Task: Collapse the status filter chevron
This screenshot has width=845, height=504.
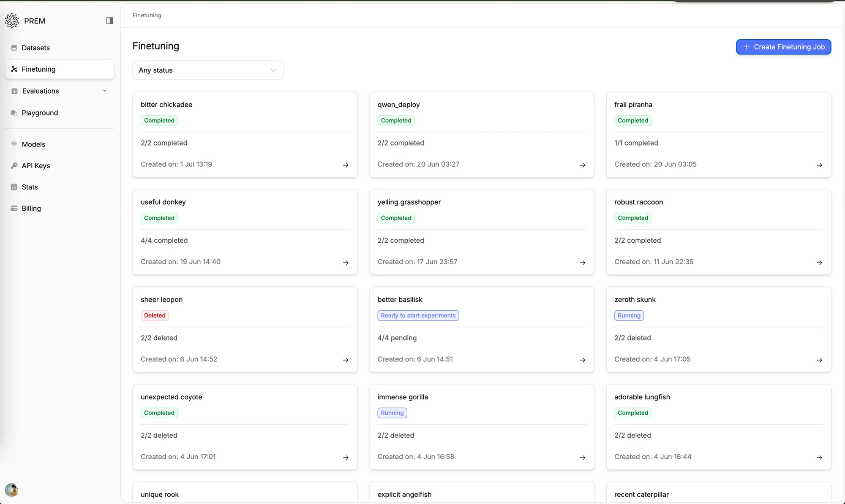Action: 273,70
